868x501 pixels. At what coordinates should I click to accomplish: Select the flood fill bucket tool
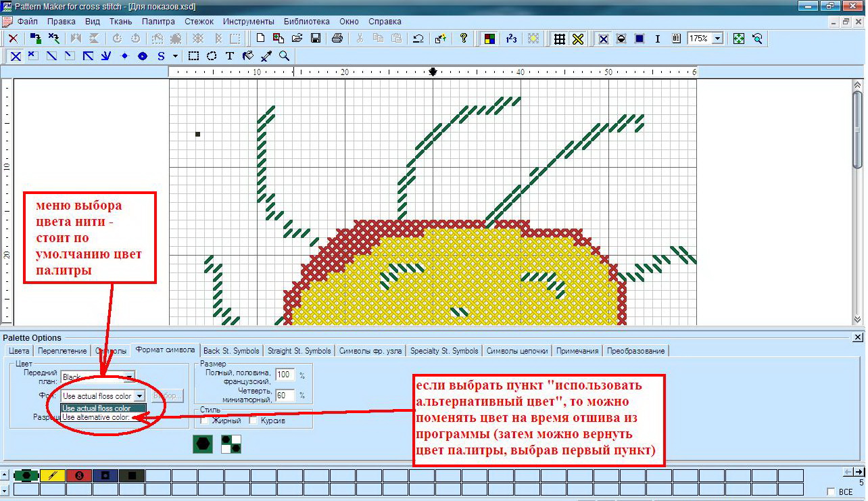click(247, 56)
